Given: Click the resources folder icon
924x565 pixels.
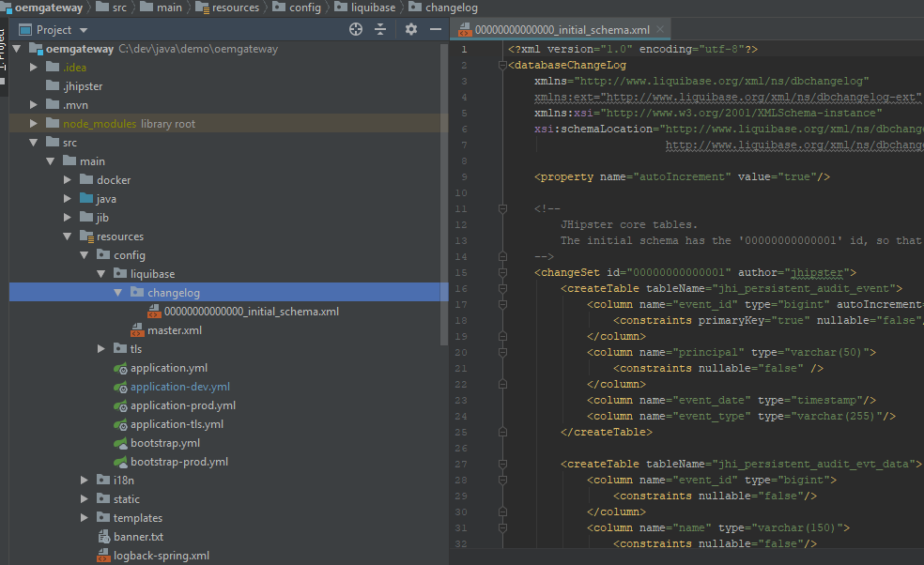Looking at the screenshot, I should (86, 237).
